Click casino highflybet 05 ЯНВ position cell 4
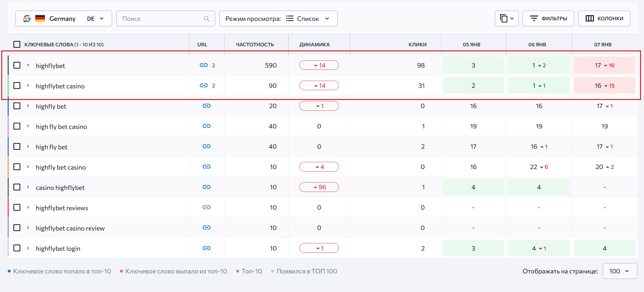The image size is (644, 292). pos(473,187)
